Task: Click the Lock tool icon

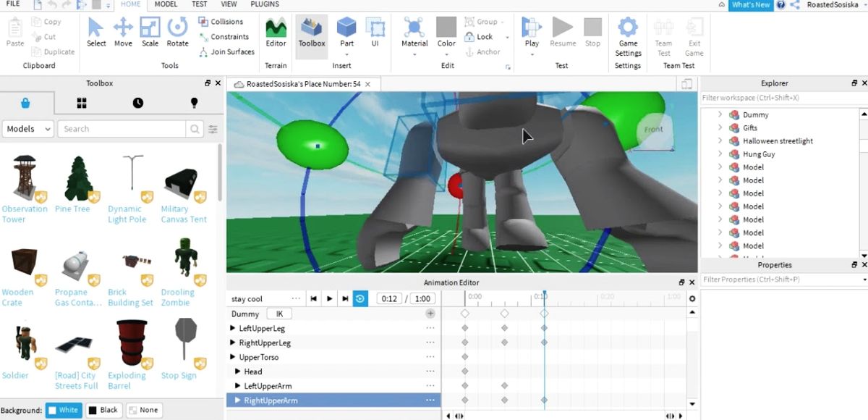Action: pos(470,37)
